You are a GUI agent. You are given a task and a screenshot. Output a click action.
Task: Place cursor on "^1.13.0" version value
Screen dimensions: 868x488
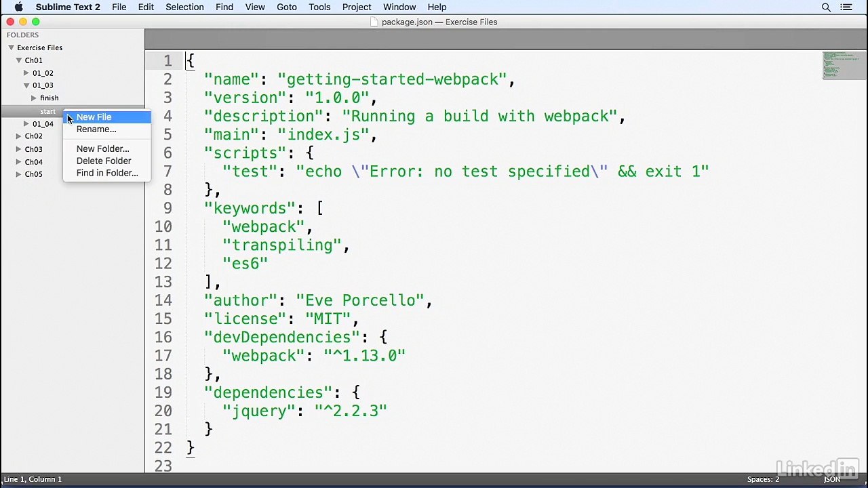365,356
